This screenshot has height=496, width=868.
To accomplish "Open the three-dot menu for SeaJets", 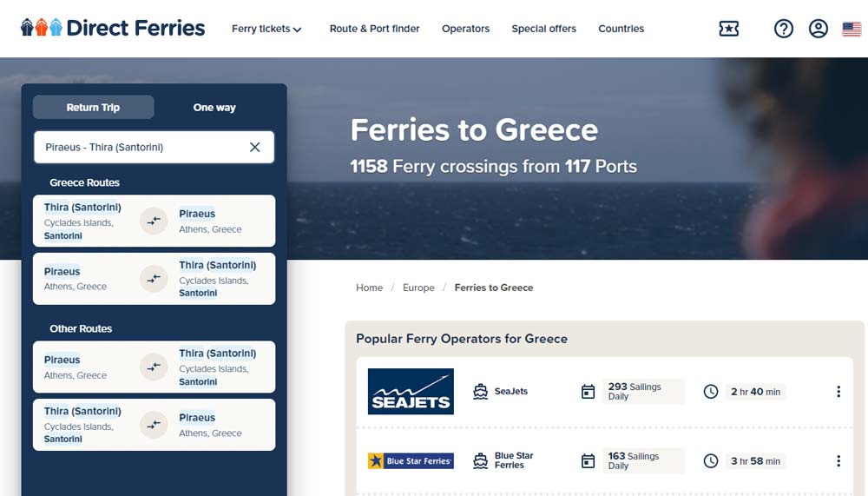I will (838, 392).
